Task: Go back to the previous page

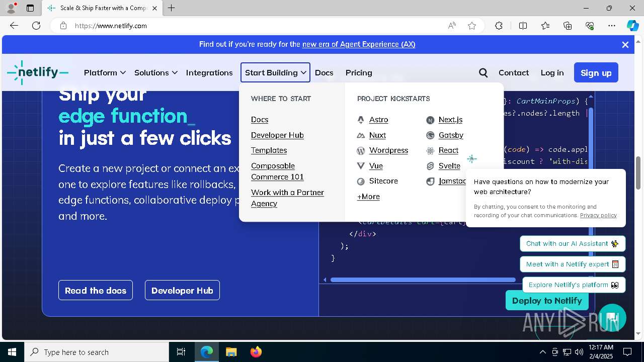Action: coord(14,26)
